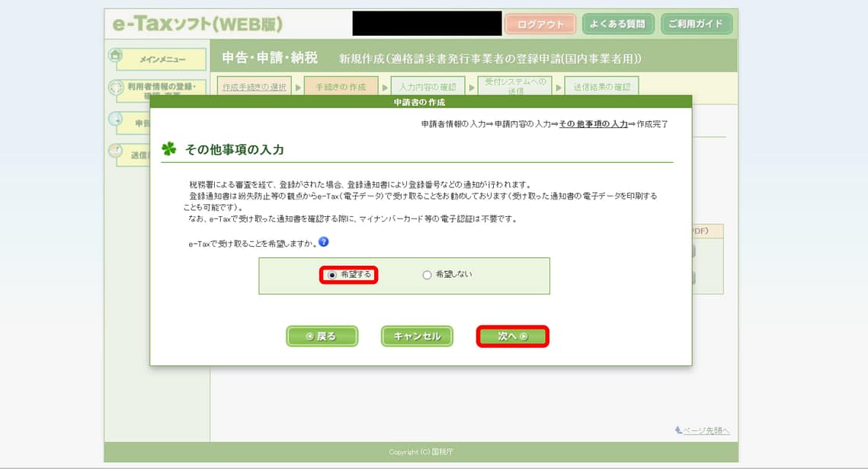Click the 入力内容の確認 step tab
The height and width of the screenshot is (469, 868).
pyautogui.click(x=428, y=88)
